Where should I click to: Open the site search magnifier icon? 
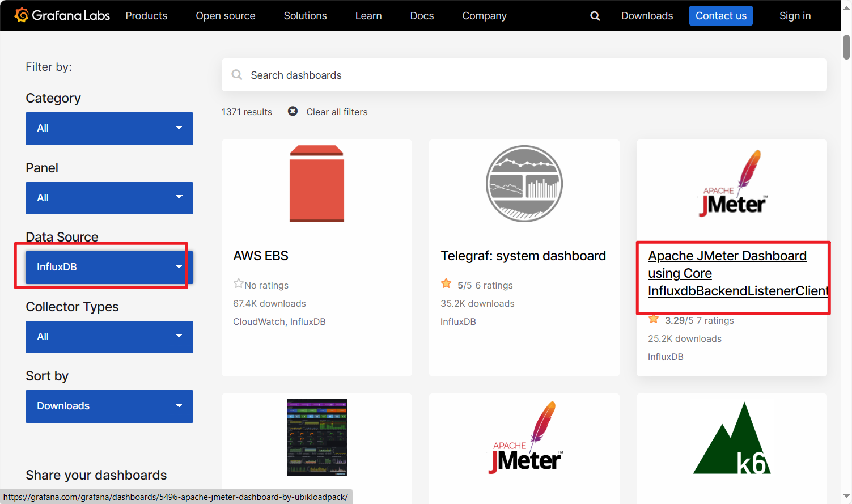595,16
